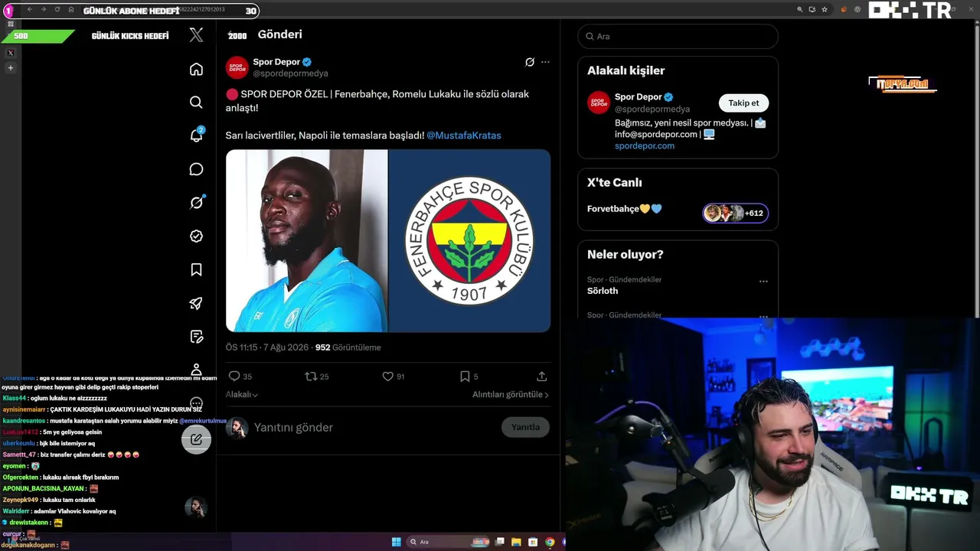Open Microsoft Store from the taskbar
980x551 pixels.
533,542
